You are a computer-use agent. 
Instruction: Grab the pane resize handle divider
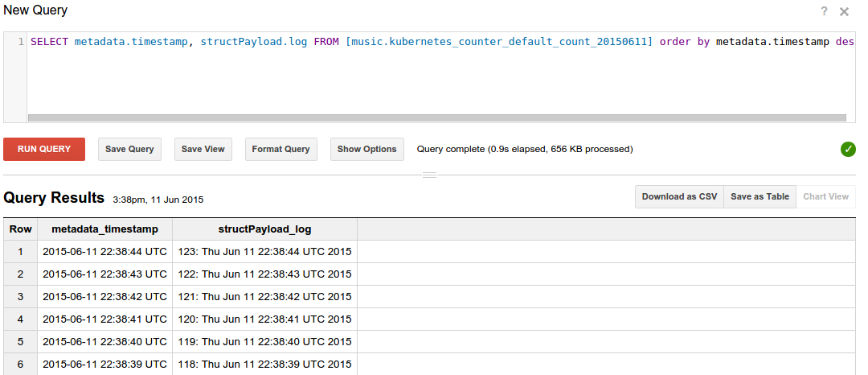(x=429, y=175)
